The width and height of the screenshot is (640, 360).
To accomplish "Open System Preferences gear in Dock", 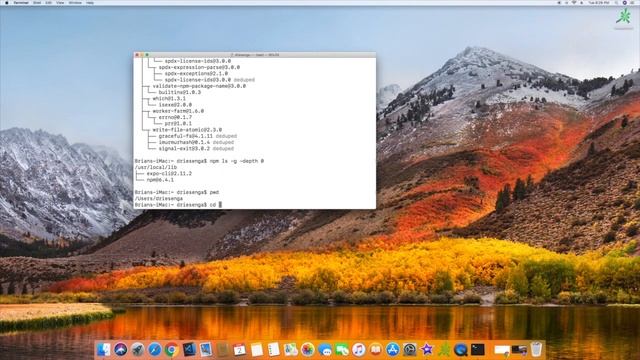I will [410, 349].
